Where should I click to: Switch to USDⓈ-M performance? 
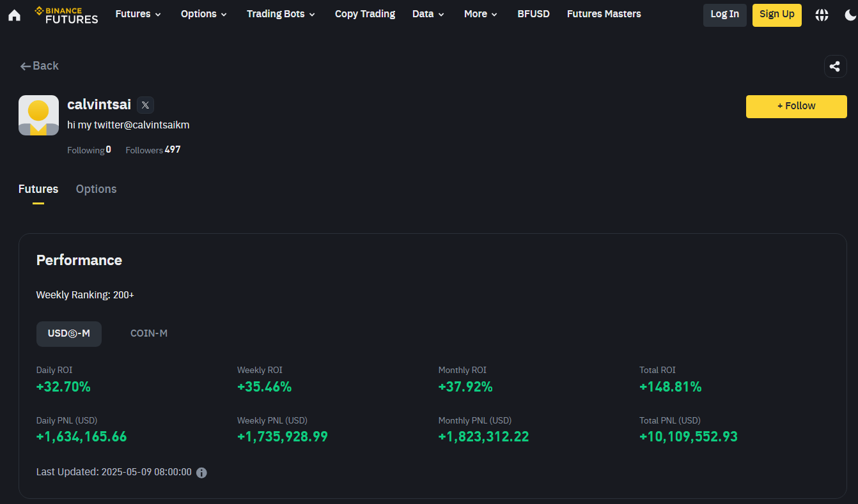point(69,333)
